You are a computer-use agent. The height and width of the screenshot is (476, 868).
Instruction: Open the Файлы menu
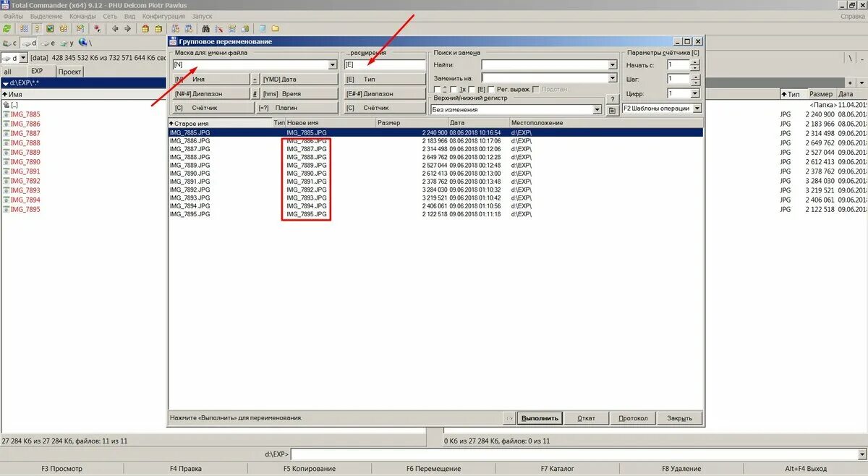[13, 16]
